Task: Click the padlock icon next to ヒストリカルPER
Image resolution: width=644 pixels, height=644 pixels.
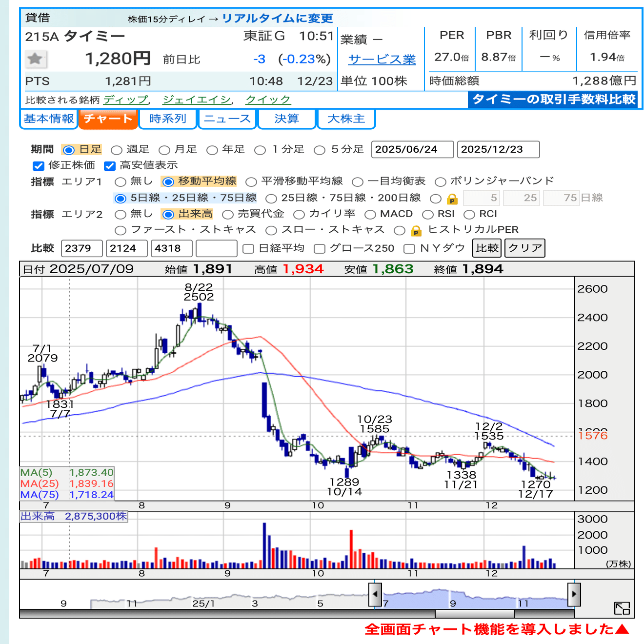Action: point(415,230)
